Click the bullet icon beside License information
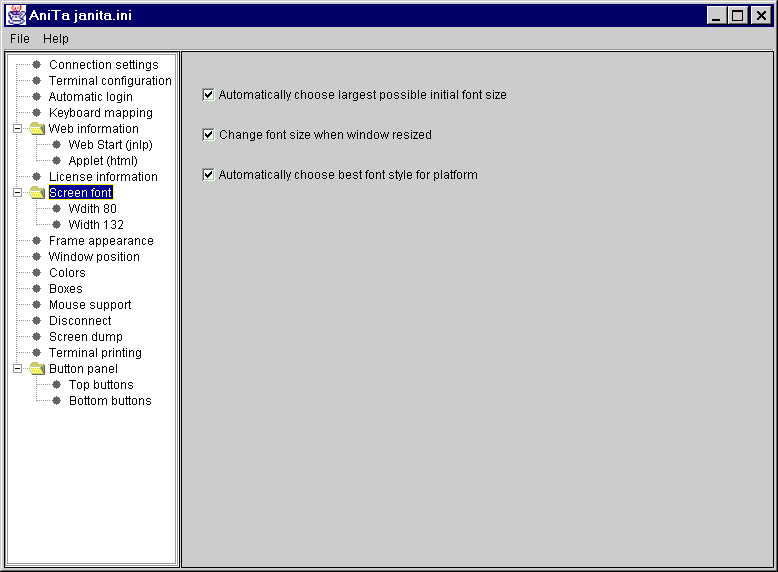The image size is (778, 572). 37,177
